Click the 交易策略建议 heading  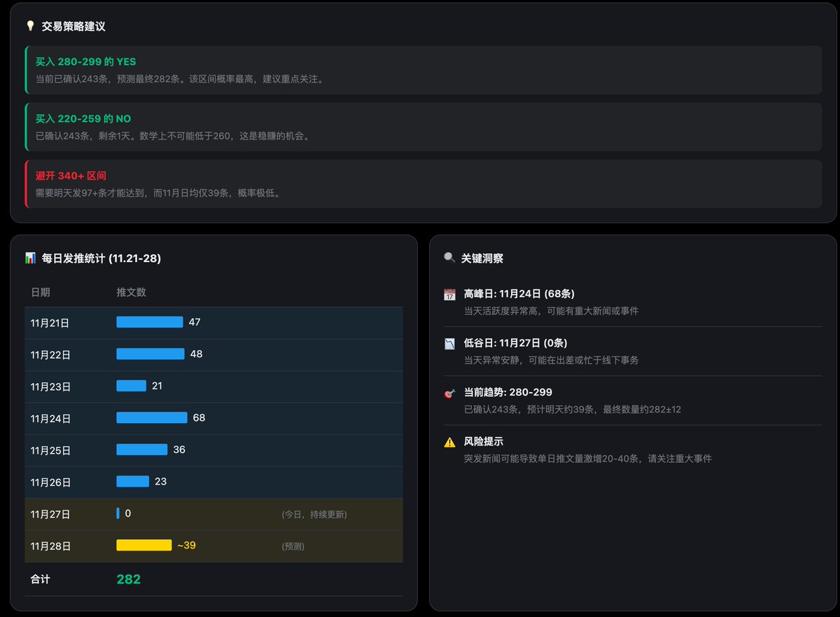(73, 27)
